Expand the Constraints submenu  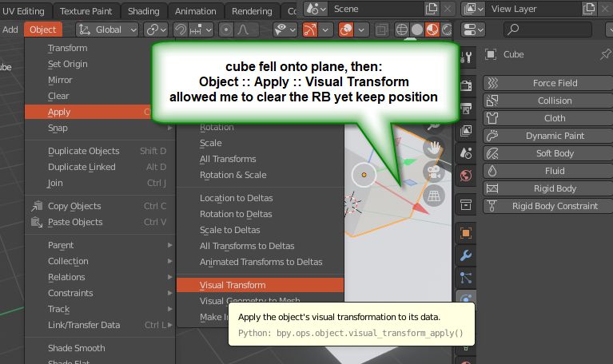click(x=100, y=293)
